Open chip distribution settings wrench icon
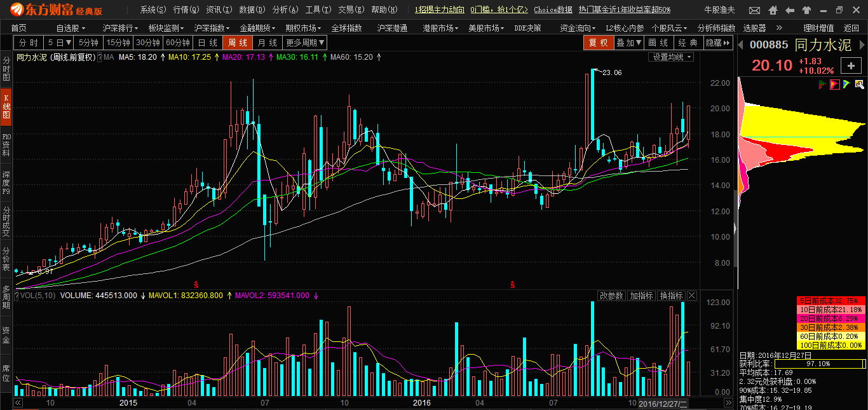The height and width of the screenshot is (410, 868). [859, 84]
